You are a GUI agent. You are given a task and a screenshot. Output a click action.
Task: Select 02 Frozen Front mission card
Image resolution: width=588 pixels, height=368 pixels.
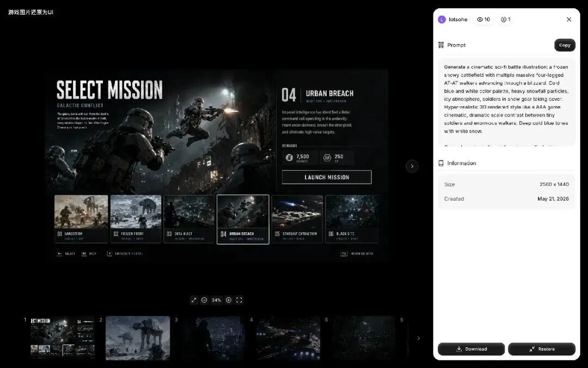click(x=136, y=219)
